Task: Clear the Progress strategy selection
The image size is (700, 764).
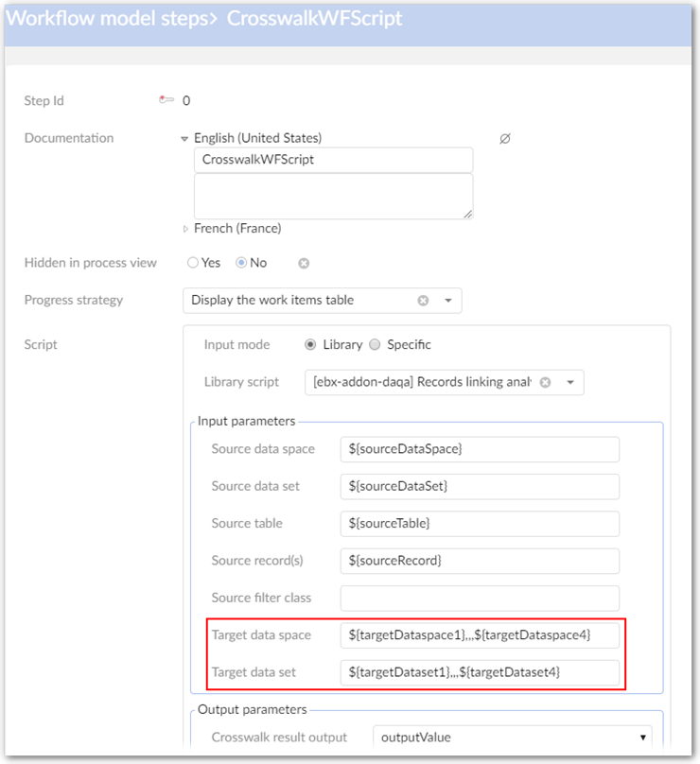Action: click(x=423, y=301)
